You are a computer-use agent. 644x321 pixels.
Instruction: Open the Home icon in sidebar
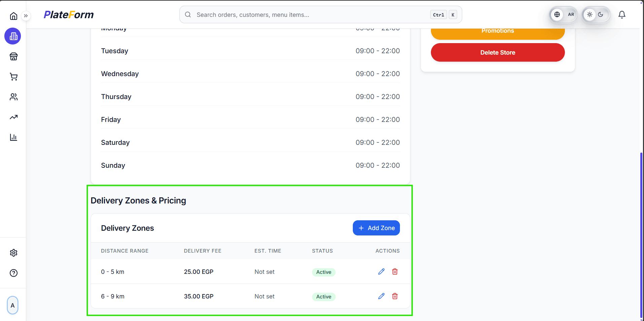pyautogui.click(x=13, y=16)
